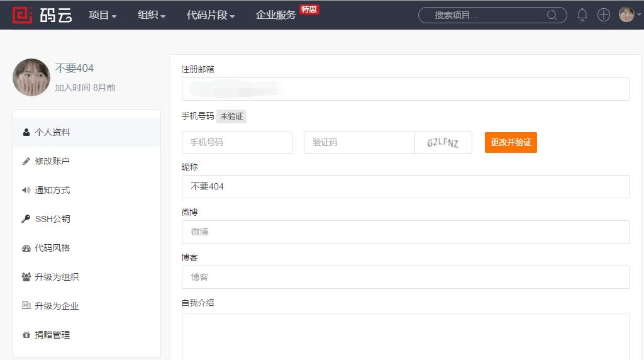Expand the 组织 dropdown menu
Viewport: 644px width, 360px height.
point(152,15)
